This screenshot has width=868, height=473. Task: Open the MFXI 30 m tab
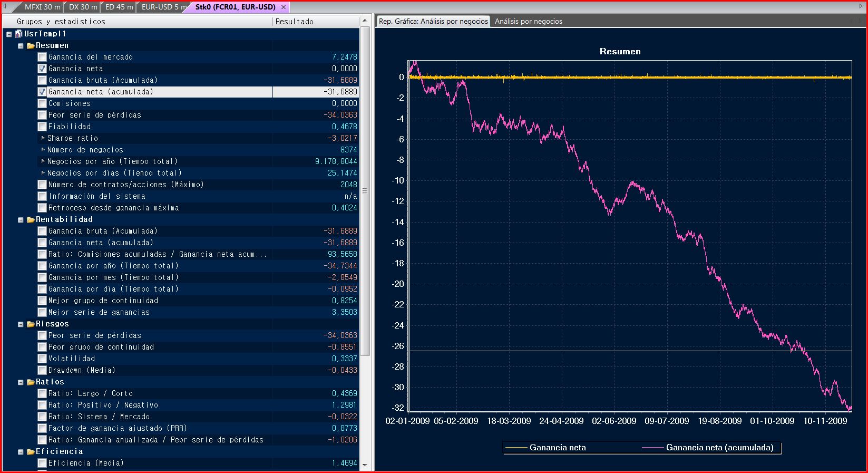pos(42,7)
